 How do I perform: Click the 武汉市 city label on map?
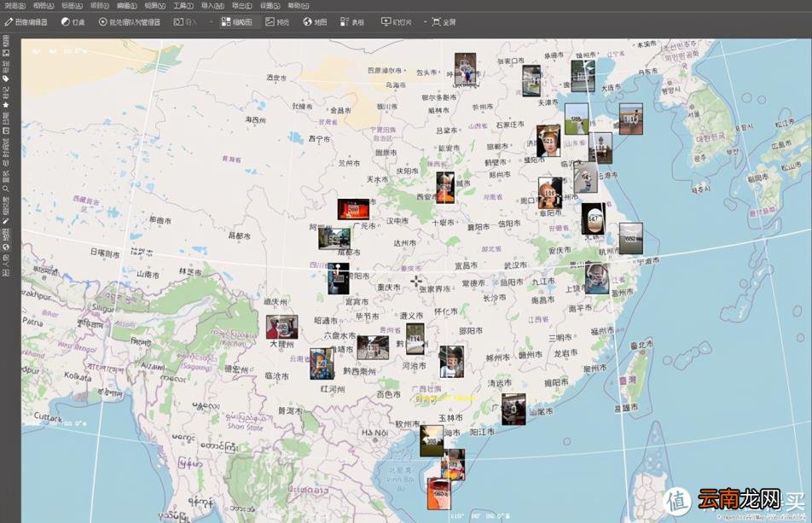pyautogui.click(x=515, y=265)
